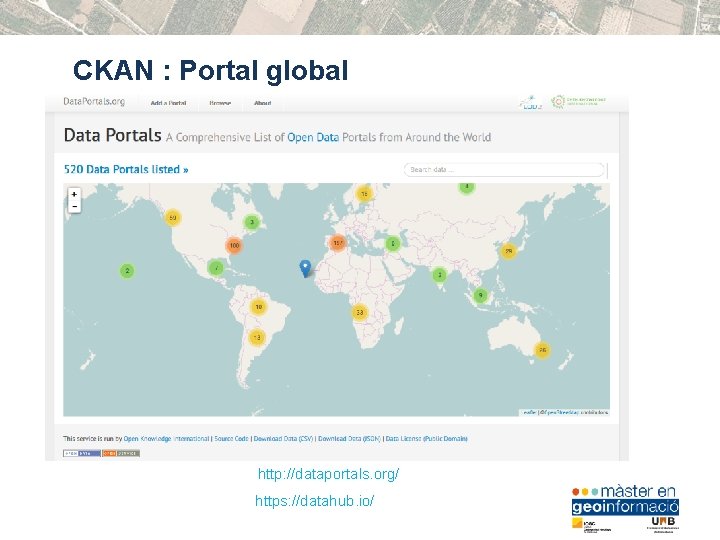720x540 pixels.
Task: Open the orange 100 cluster on eastern USA
Action: (x=234, y=245)
